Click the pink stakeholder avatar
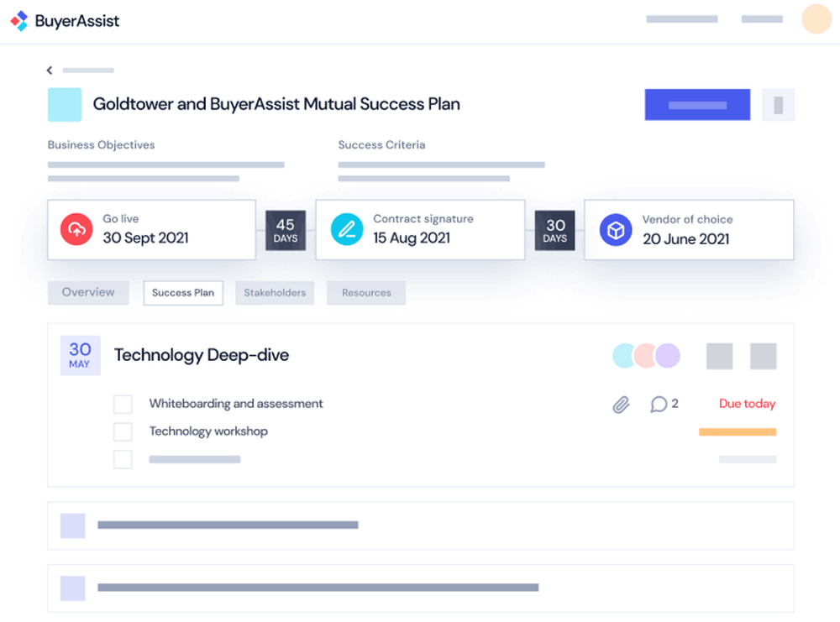The width and height of the screenshot is (840, 622). click(x=645, y=356)
